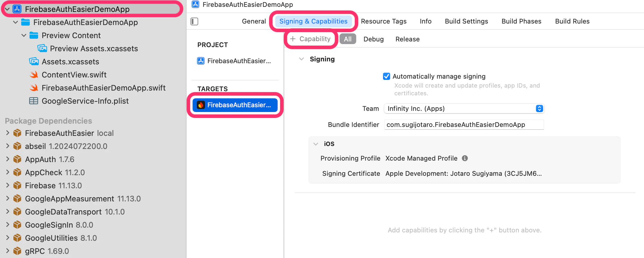Select the FirebaseAuthEasier target under TARGETS

pyautogui.click(x=235, y=105)
